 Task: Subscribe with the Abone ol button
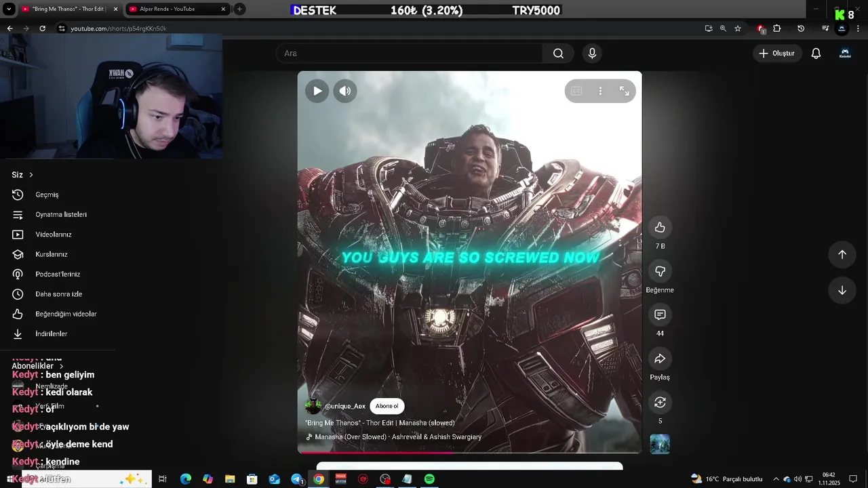[x=387, y=406]
